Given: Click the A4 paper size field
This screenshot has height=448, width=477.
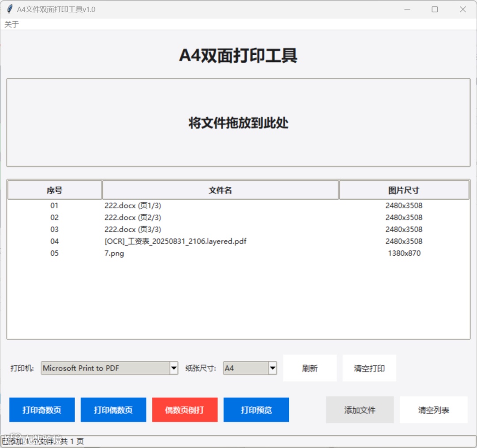Looking at the screenshot, I should point(246,368).
